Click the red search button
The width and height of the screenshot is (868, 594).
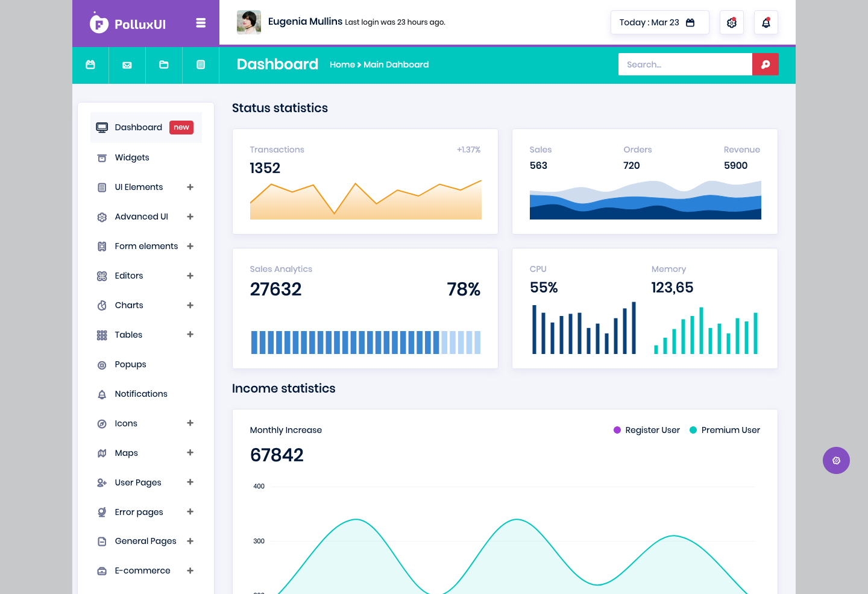(766, 65)
